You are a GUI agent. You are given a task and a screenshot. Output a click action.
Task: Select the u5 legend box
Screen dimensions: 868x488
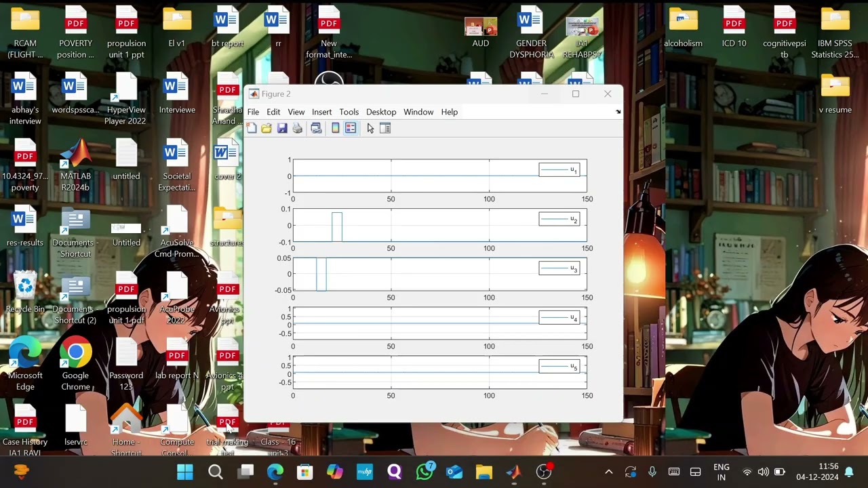[x=559, y=367]
